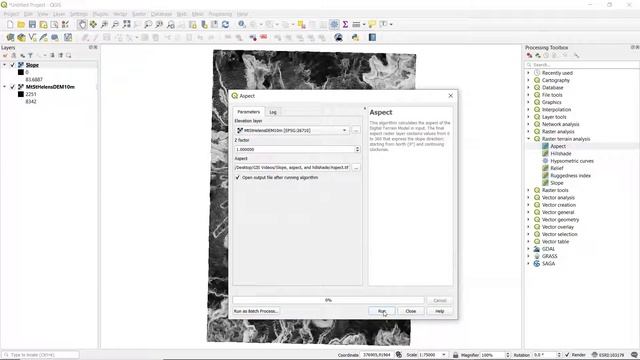The width and height of the screenshot is (640, 360).
Task: Click the Statistical Summary sigma icon
Action: (x=345, y=24)
